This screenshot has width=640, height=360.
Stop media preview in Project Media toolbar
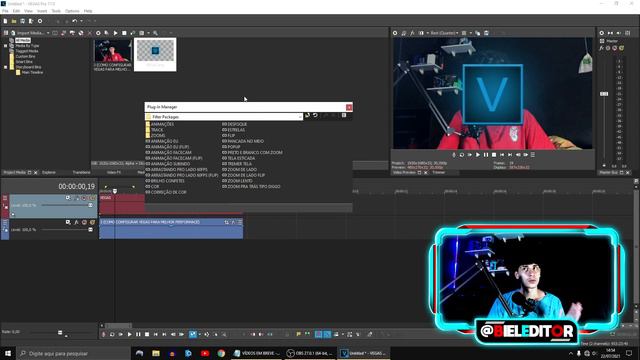(124, 33)
